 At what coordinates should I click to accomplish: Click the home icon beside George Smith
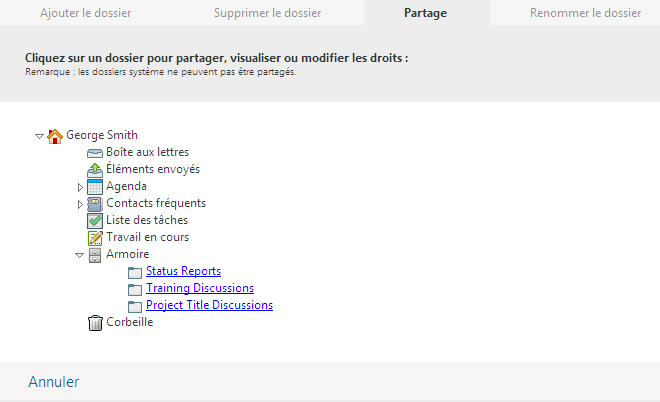coord(55,135)
